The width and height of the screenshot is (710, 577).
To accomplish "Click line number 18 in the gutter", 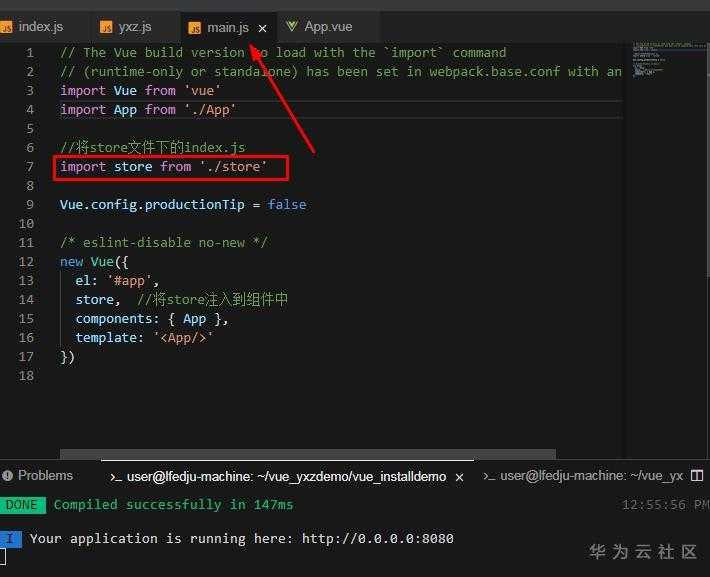I will tap(26, 376).
